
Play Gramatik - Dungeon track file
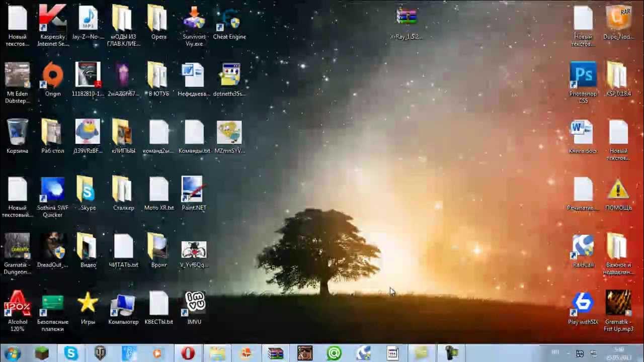click(17, 246)
